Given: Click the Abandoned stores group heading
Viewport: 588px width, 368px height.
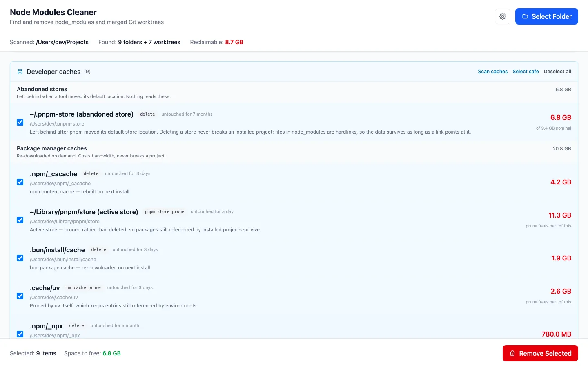Looking at the screenshot, I should coord(42,89).
